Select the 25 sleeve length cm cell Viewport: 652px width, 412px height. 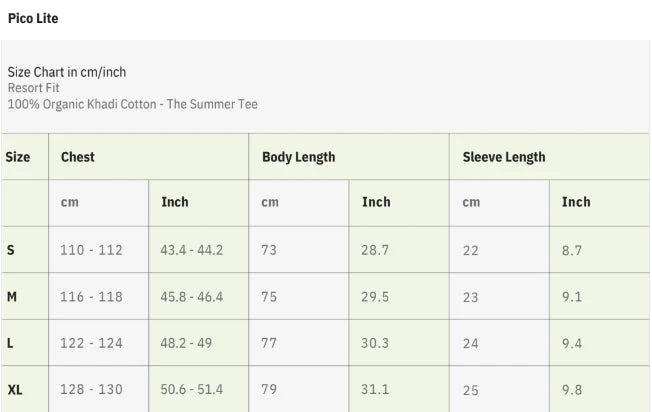[471, 390]
